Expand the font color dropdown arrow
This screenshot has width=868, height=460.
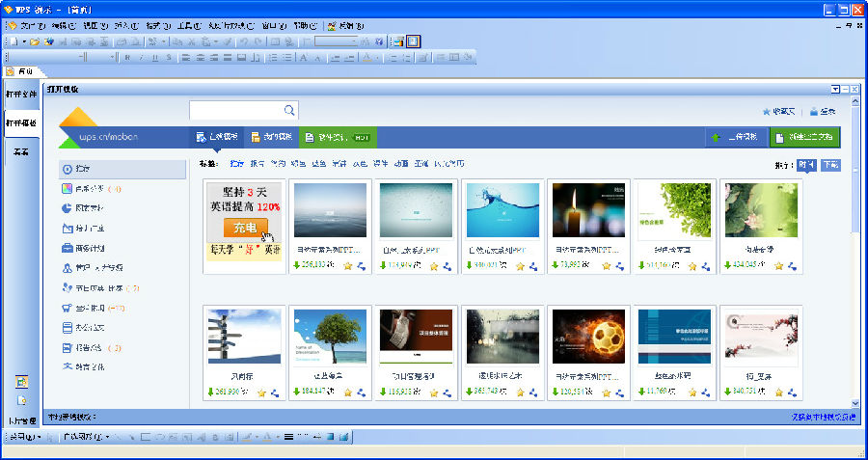(x=377, y=57)
